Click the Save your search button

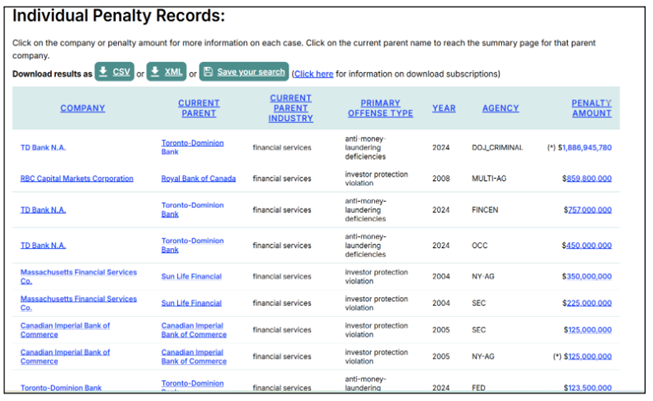244,72
